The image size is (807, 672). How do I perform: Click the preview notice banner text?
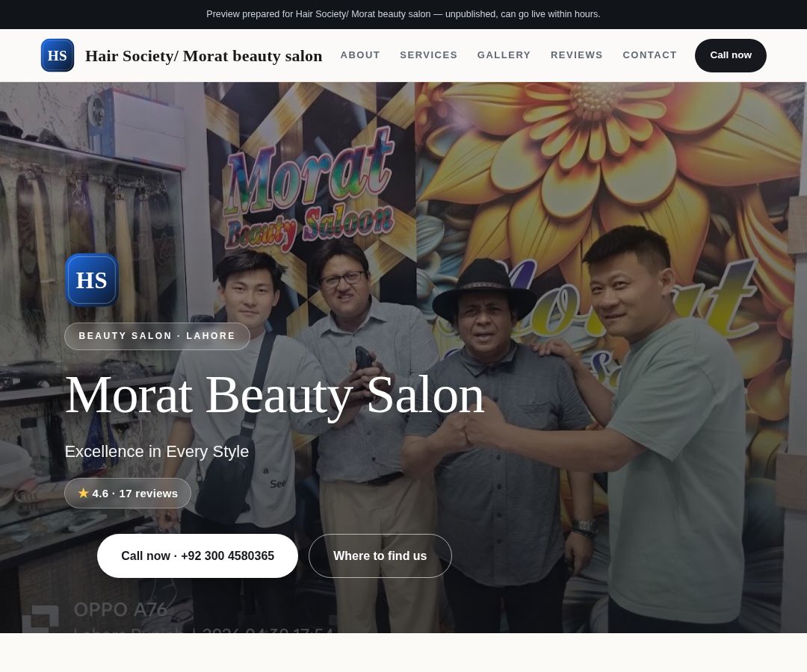coord(403,14)
